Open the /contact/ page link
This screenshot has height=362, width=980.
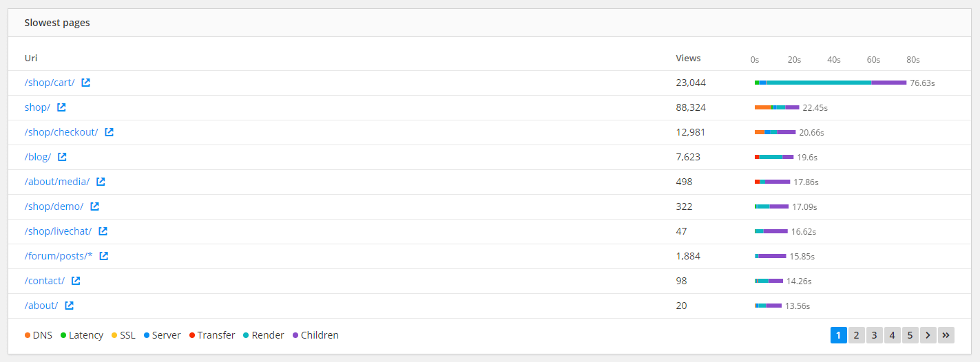45,281
